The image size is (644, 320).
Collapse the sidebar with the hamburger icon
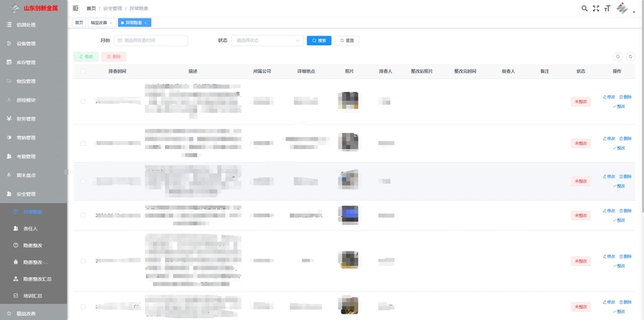coord(76,8)
